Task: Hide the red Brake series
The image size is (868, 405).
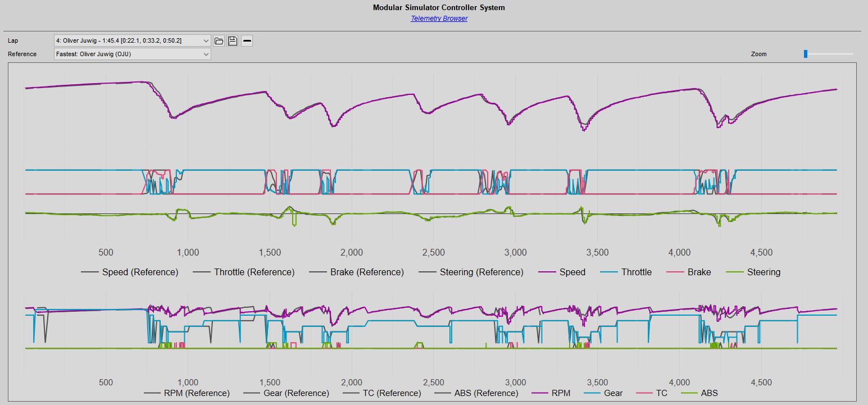Action: [689, 272]
